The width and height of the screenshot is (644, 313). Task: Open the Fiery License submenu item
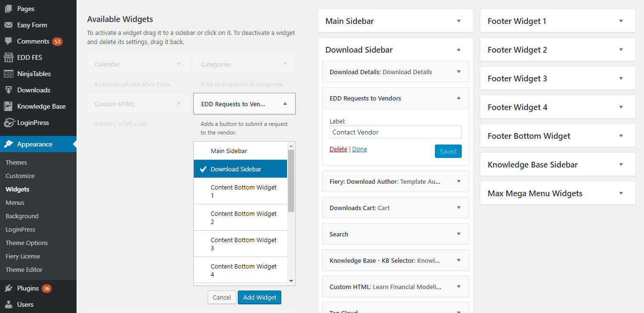[x=23, y=256]
